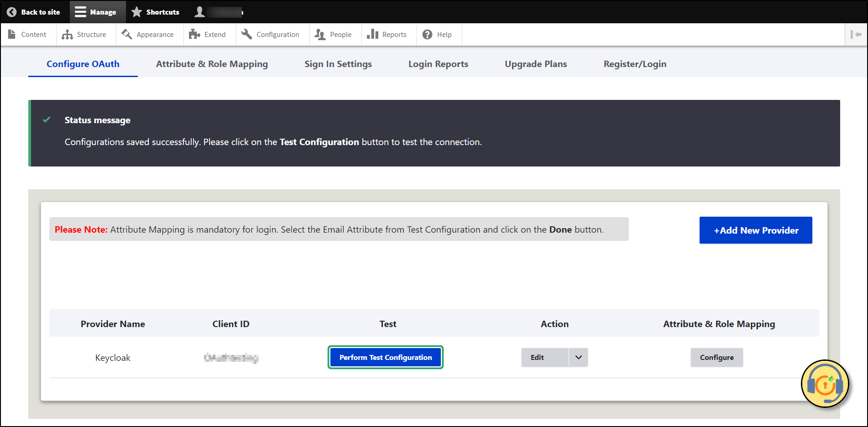This screenshot has width=868, height=427.
Task: Click Perform Test Configuration for Keycloak
Action: [x=385, y=357]
